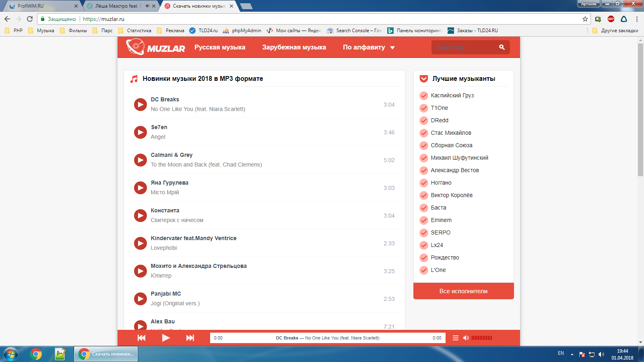
Task: Open Русская музыка menu section
Action: (x=220, y=47)
